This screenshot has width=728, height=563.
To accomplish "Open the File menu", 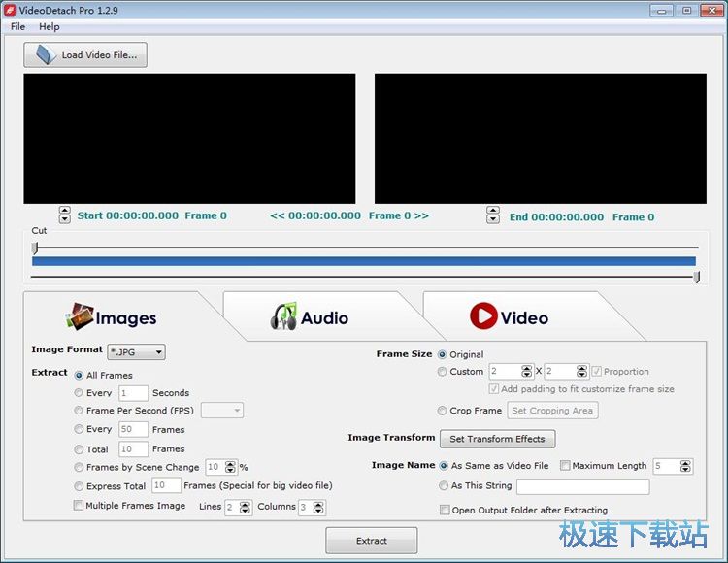I will pos(17,26).
